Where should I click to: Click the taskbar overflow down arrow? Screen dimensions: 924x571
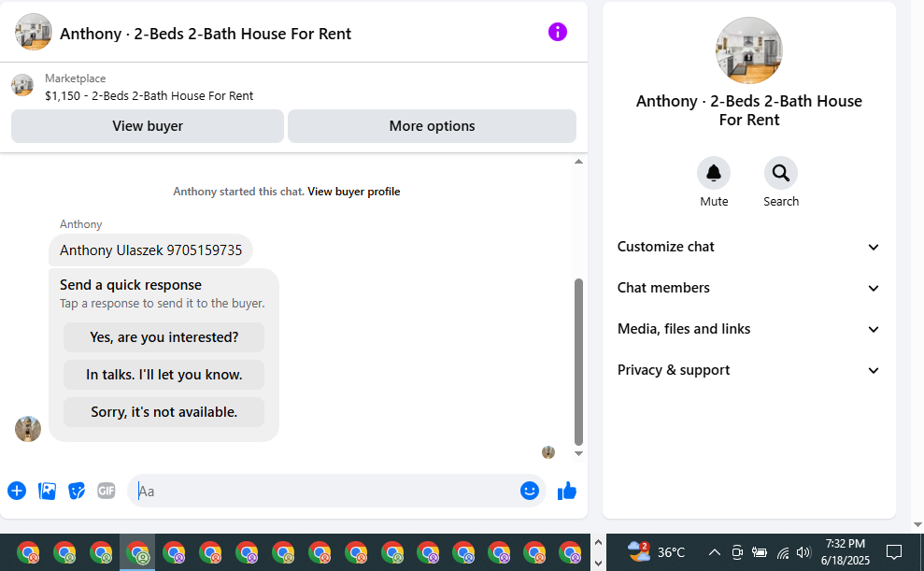click(x=598, y=563)
